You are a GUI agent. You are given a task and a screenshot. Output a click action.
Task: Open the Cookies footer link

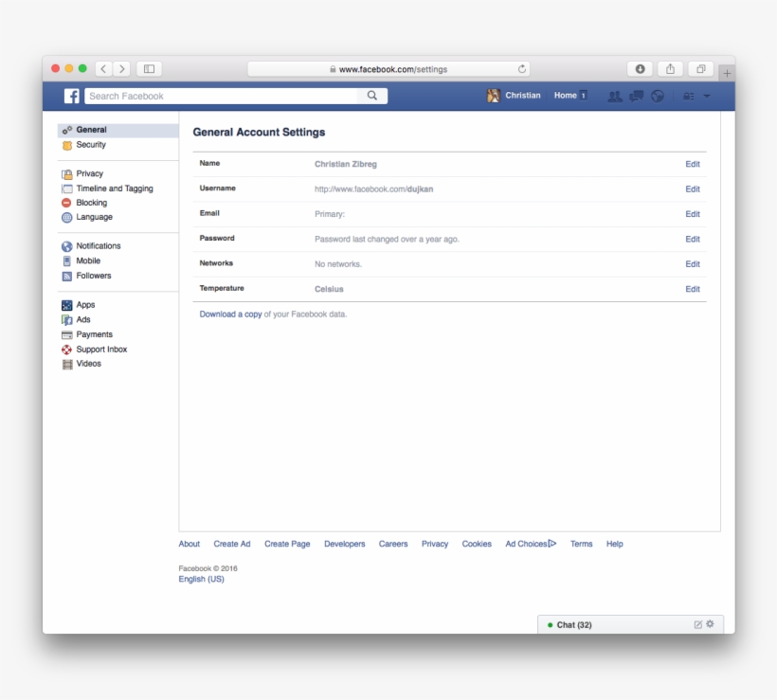(477, 544)
